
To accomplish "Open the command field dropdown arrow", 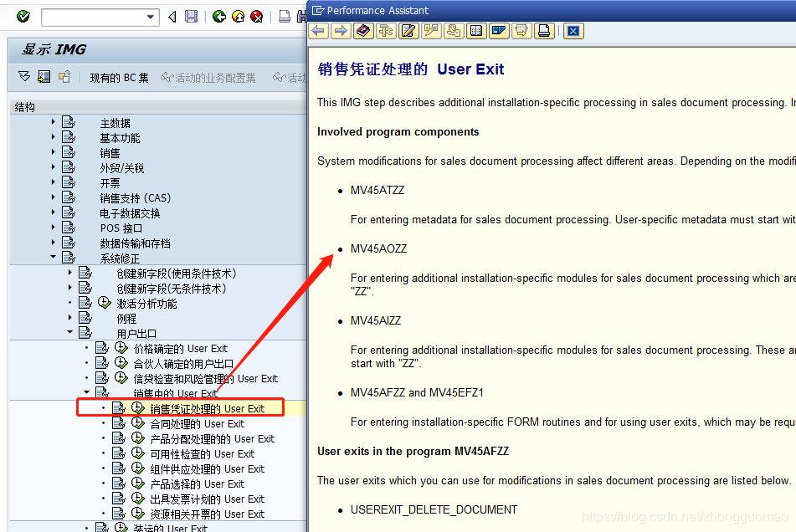I will coord(150,16).
